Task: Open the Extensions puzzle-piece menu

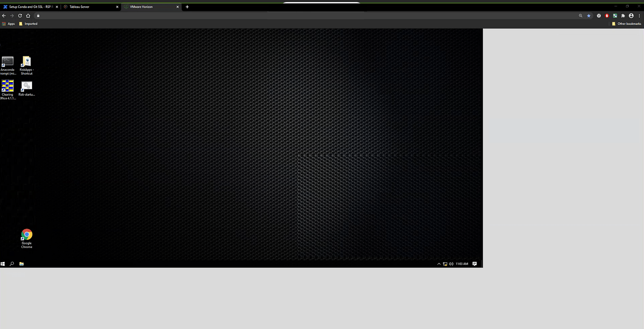Action: (623, 16)
